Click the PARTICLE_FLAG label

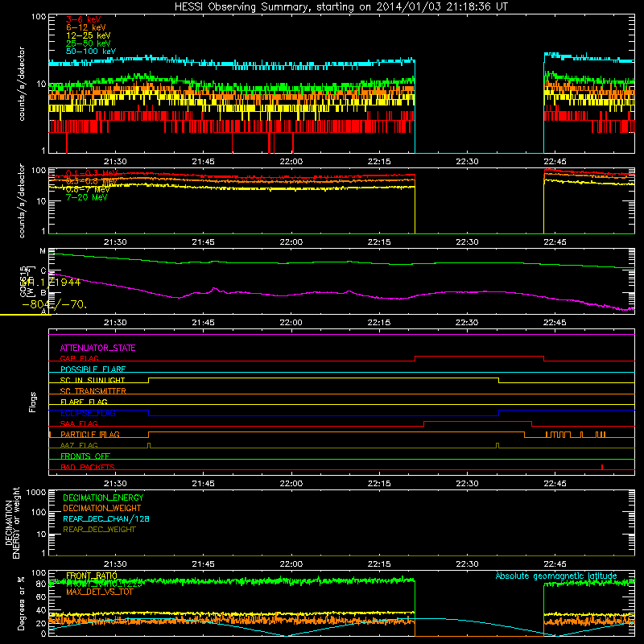point(90,434)
